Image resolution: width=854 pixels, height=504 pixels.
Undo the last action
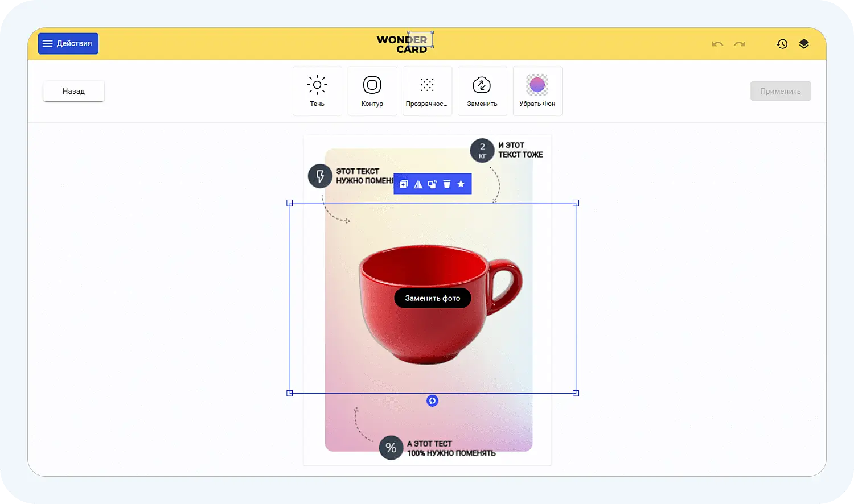(x=717, y=44)
